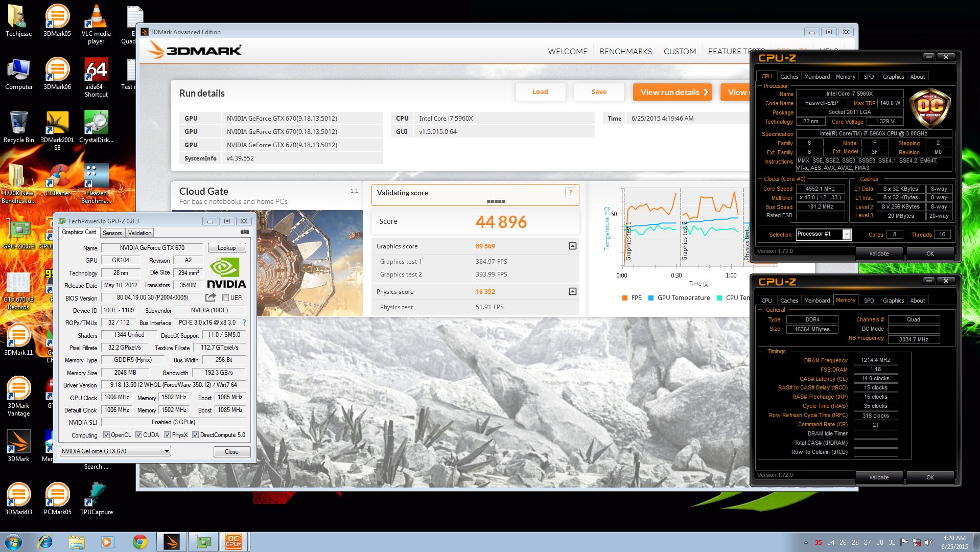Open the OC CPU-Z taskbar item
Viewport: 980px width, 552px height.
coord(234,542)
